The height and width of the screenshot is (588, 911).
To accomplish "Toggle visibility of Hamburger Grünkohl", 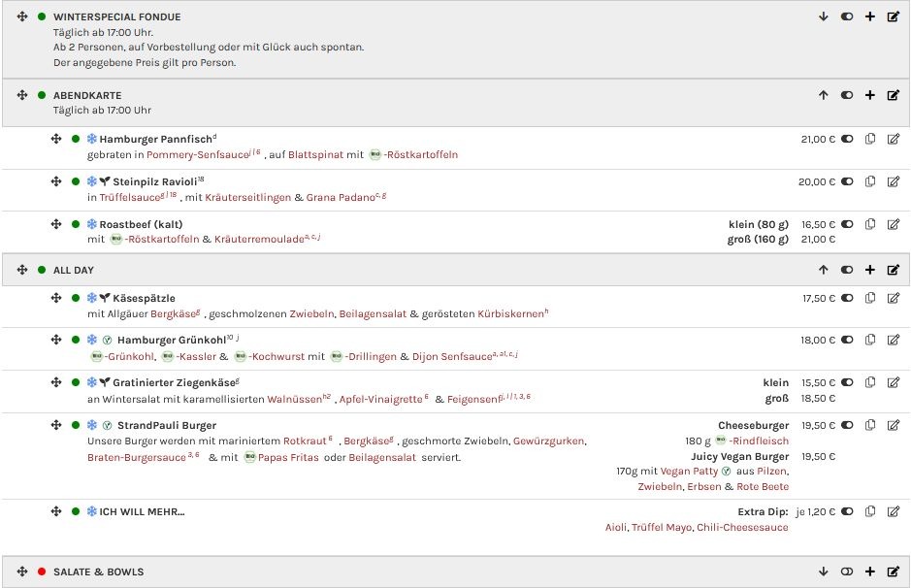I will tap(847, 341).
